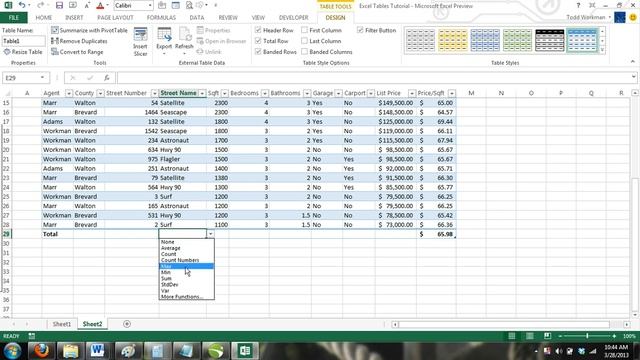
Task: Choose Max from the total function list
Action: [x=186, y=266]
